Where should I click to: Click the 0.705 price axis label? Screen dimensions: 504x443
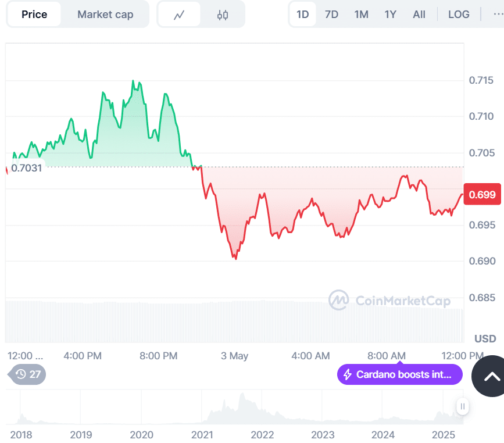(x=482, y=152)
